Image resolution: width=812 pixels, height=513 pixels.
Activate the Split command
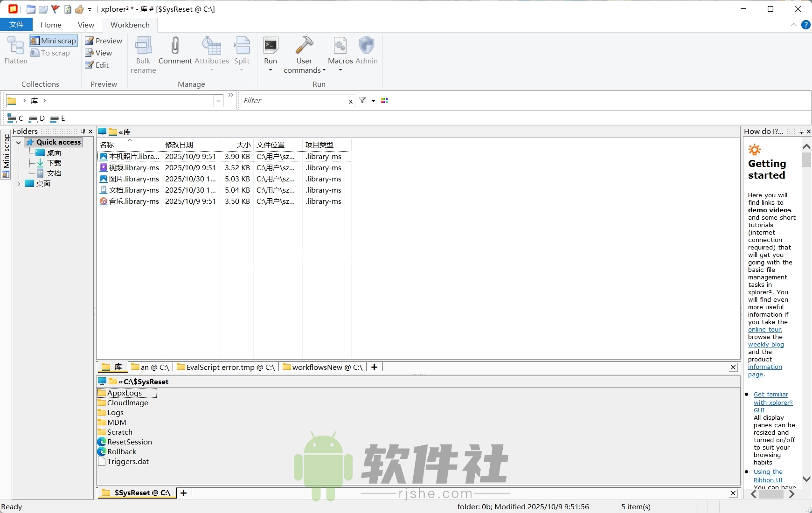click(x=242, y=51)
